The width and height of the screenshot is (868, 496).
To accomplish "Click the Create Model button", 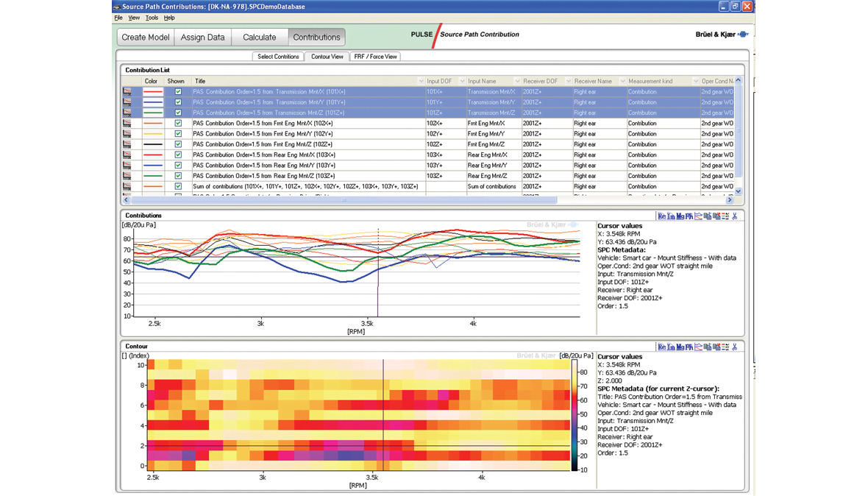I will [x=145, y=36].
